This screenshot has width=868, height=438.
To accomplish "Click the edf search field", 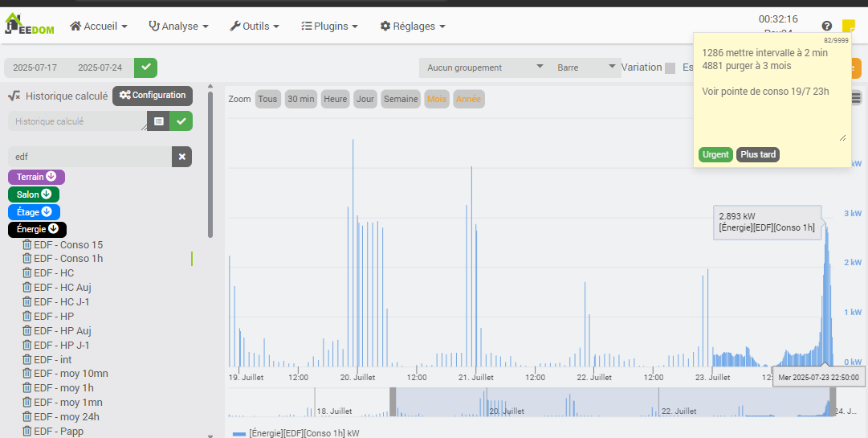I will pos(90,157).
